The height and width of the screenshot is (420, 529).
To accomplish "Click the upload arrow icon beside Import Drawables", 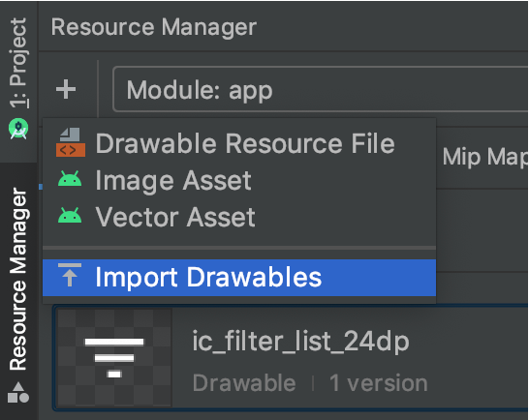I will click(70, 275).
